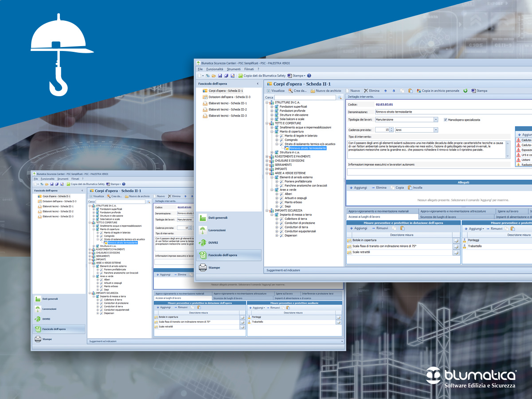Image resolution: width=532 pixels, height=399 pixels.
Task: Open Dati generali section in the larger window
Action: 230,218
